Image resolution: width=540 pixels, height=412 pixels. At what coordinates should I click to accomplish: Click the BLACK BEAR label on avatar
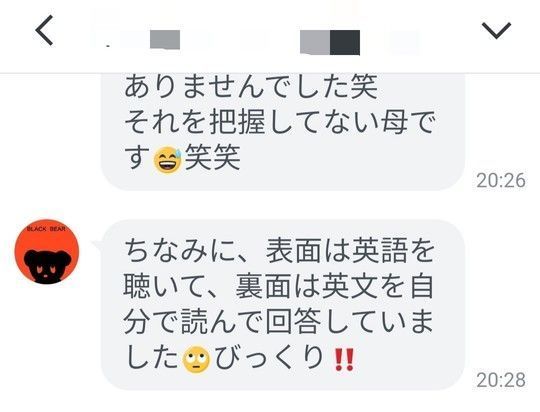click(x=46, y=229)
